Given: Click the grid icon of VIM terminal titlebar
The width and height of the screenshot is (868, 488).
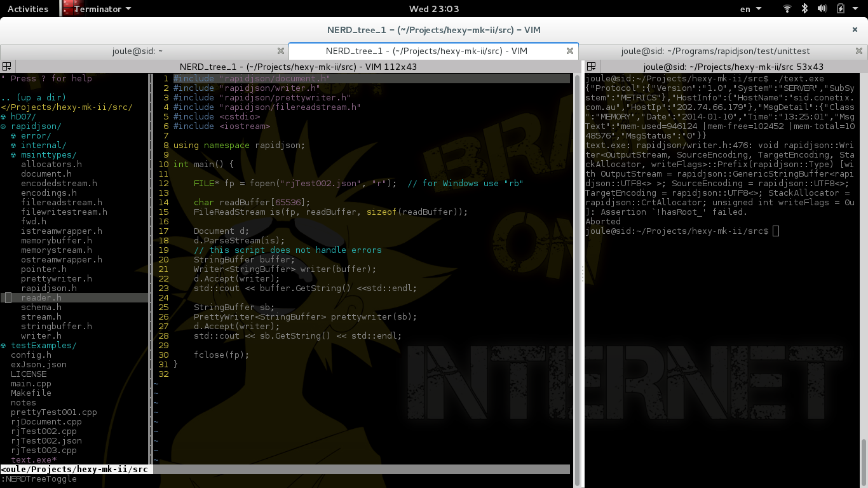Looking at the screenshot, I should click(7, 66).
